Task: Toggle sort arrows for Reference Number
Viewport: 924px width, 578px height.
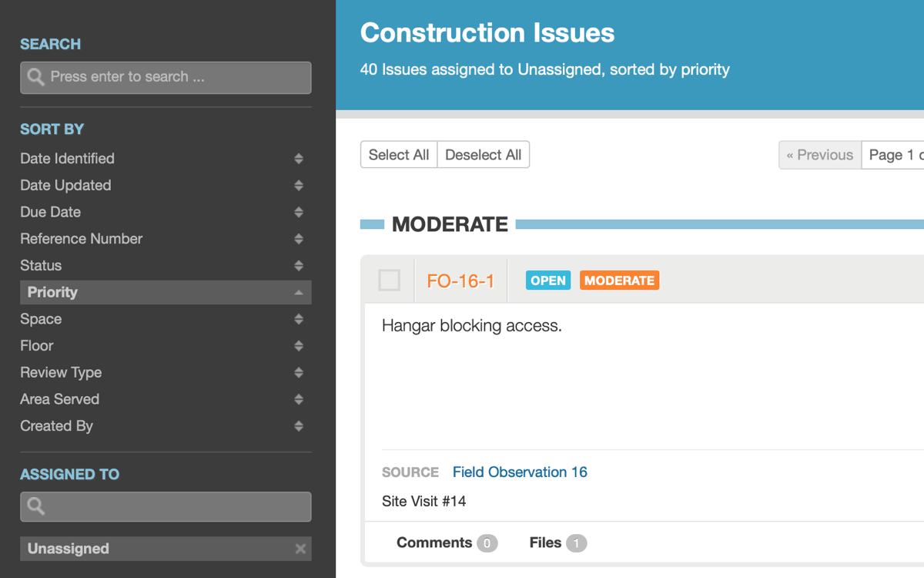Action: pos(299,239)
